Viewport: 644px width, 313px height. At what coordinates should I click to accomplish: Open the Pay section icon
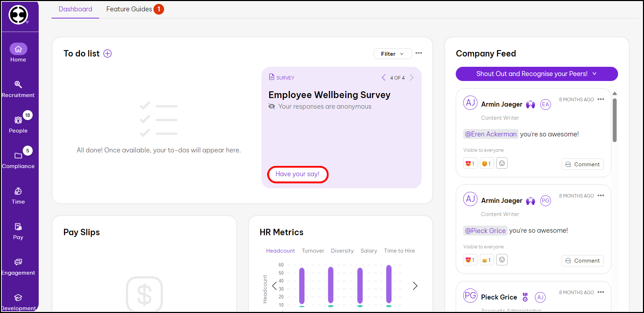click(x=18, y=227)
